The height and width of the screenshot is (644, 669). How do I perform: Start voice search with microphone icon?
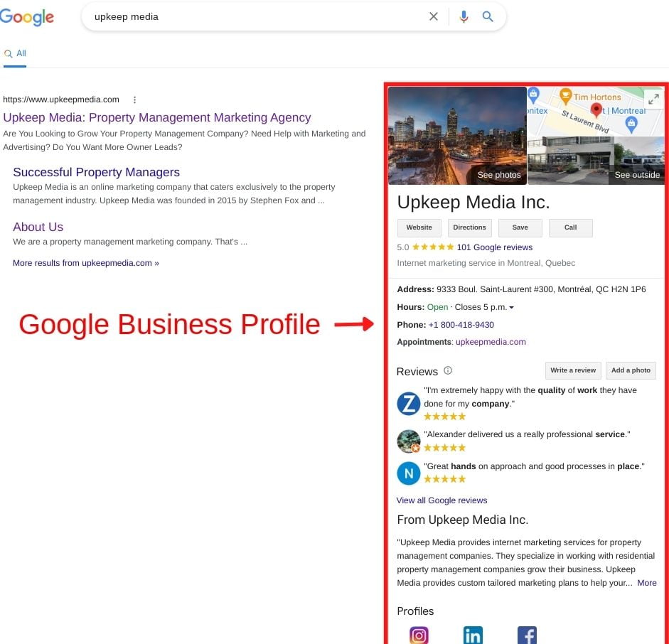[x=464, y=16]
